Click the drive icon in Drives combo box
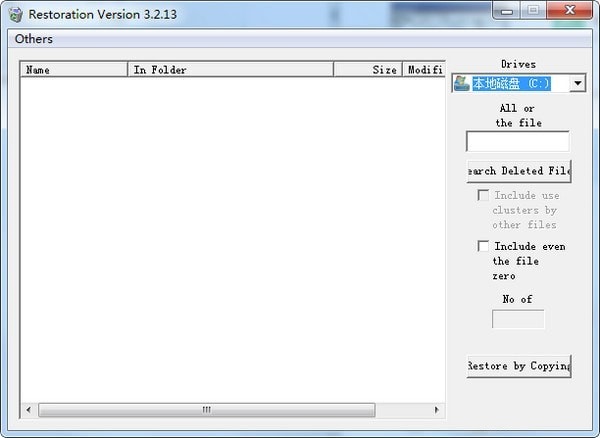Screen dimensions: 600x438 pyautogui.click(x=462, y=83)
